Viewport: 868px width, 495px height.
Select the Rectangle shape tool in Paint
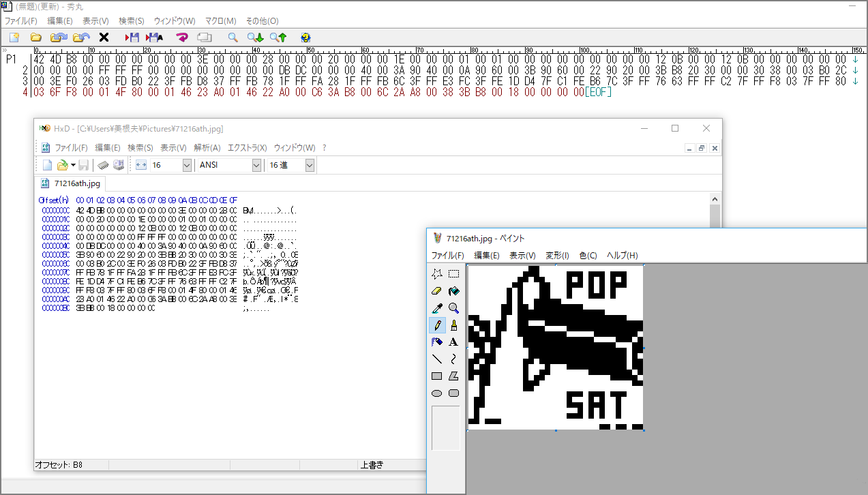[437, 376]
